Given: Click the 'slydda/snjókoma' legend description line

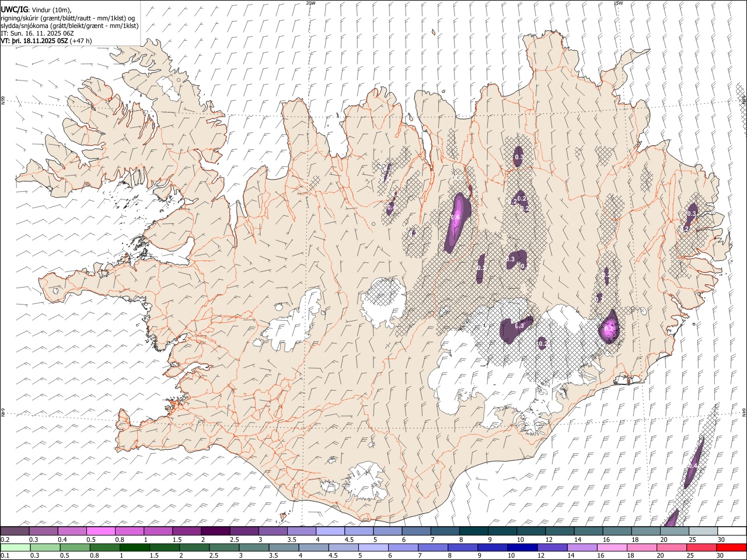Looking at the screenshot, I should click(69, 26).
